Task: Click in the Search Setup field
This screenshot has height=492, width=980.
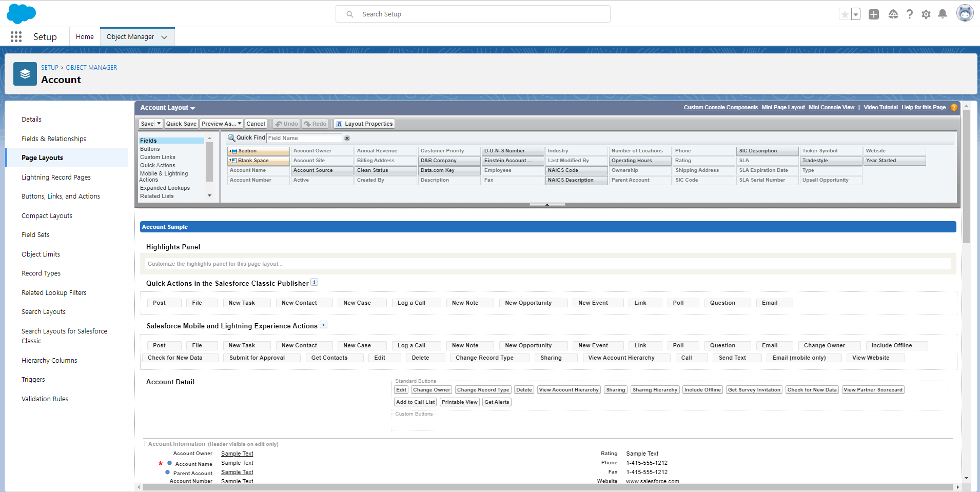Action: click(473, 14)
